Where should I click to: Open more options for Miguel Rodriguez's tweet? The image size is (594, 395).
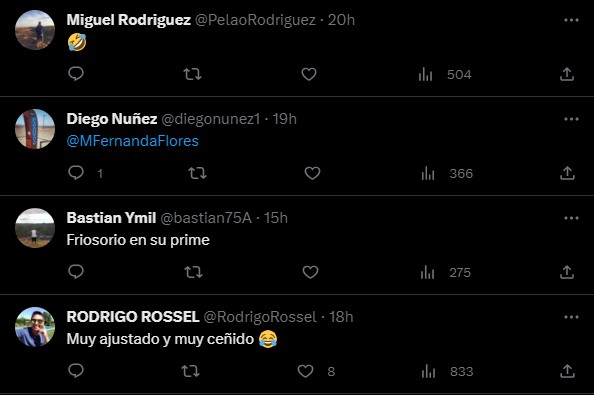click(571, 20)
